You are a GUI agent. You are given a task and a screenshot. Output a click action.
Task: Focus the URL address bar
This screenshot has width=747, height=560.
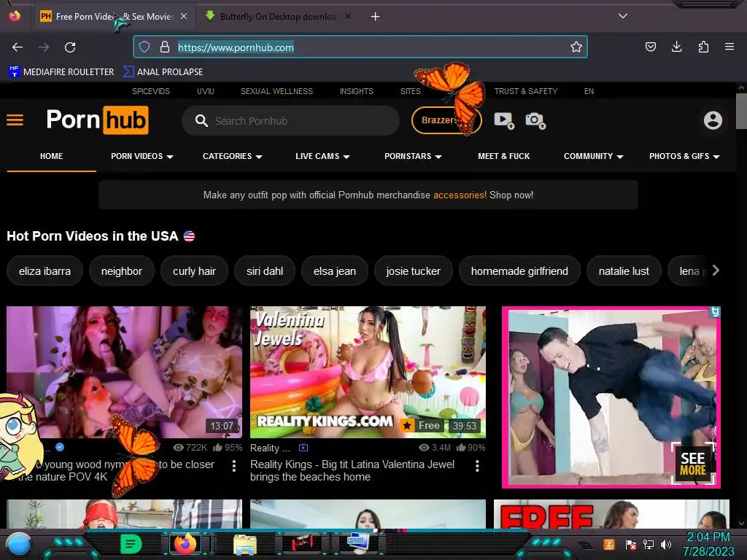tap(360, 47)
